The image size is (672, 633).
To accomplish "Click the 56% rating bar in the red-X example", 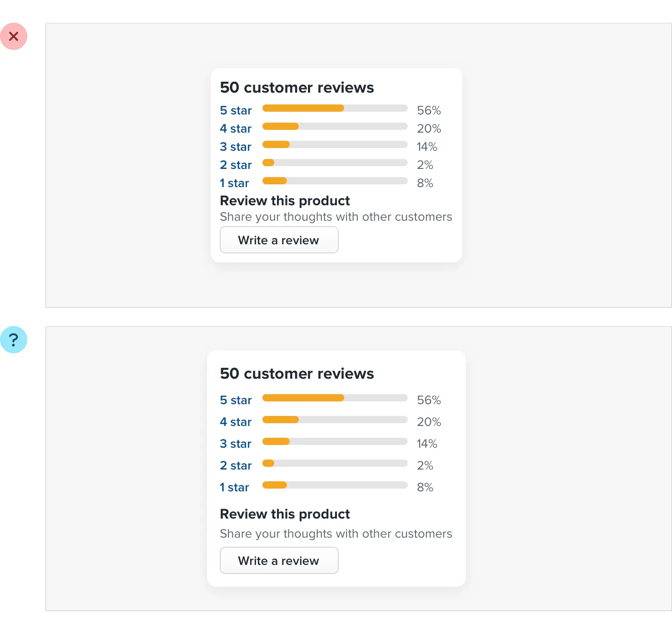I will click(x=335, y=108).
